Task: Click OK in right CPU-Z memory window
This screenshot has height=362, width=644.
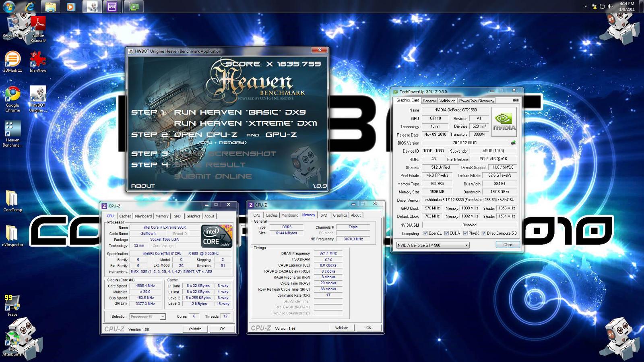Action: point(369,328)
